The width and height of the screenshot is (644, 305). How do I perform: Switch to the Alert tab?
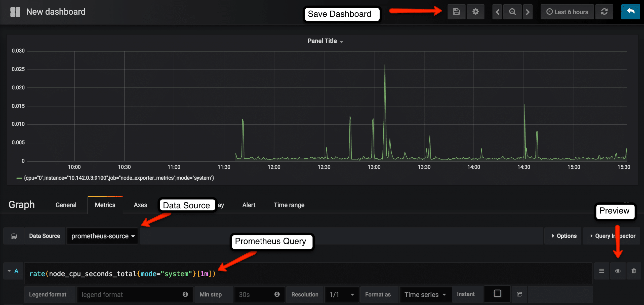pos(249,205)
